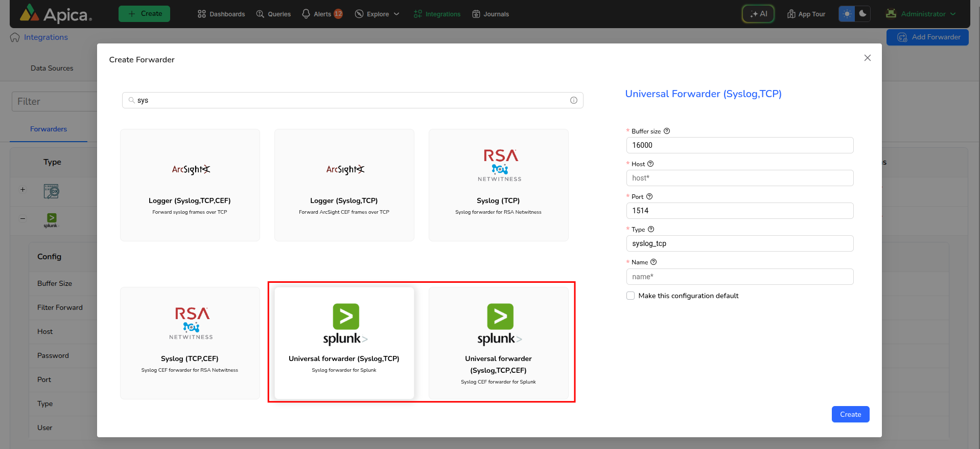
Task: Close the Create Forwarder dialog
Action: (867, 58)
